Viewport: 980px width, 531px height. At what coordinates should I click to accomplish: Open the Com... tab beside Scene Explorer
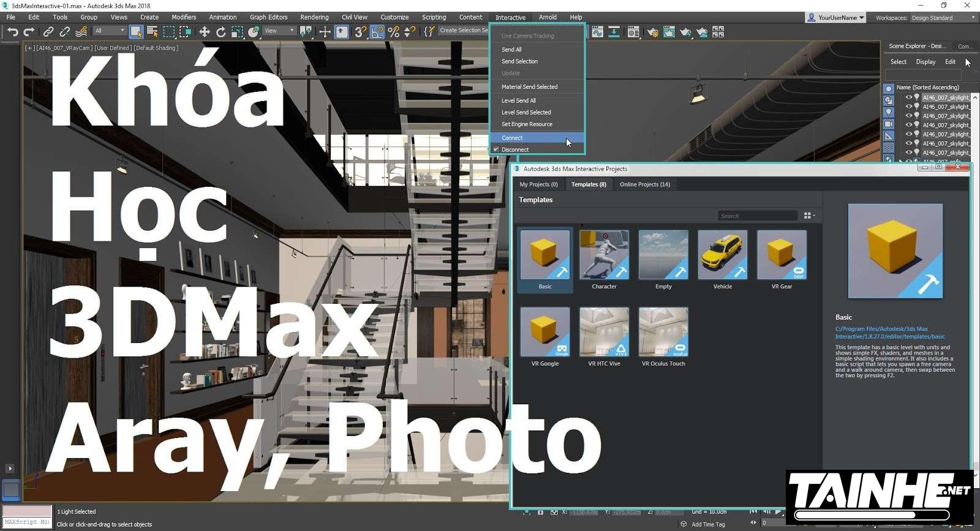[x=965, y=46]
